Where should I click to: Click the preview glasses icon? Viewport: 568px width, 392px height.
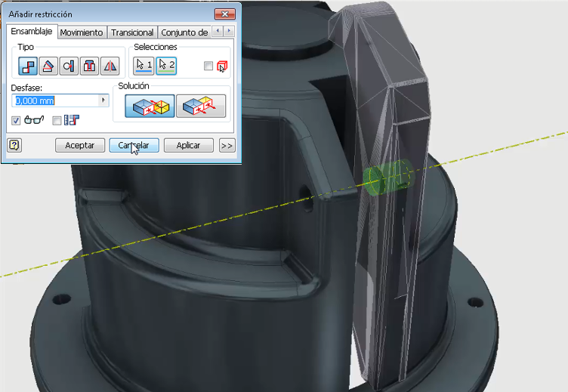34,120
